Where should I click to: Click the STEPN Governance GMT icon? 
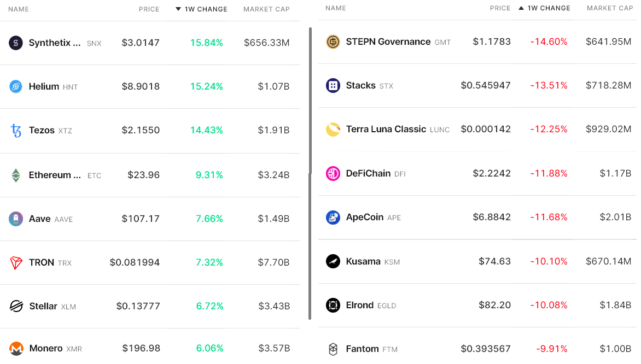[333, 42]
